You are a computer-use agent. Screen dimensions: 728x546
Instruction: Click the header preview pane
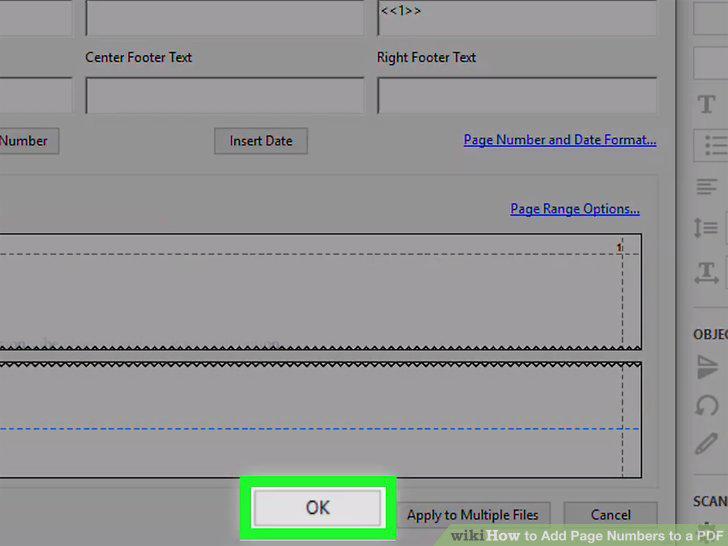point(321,292)
